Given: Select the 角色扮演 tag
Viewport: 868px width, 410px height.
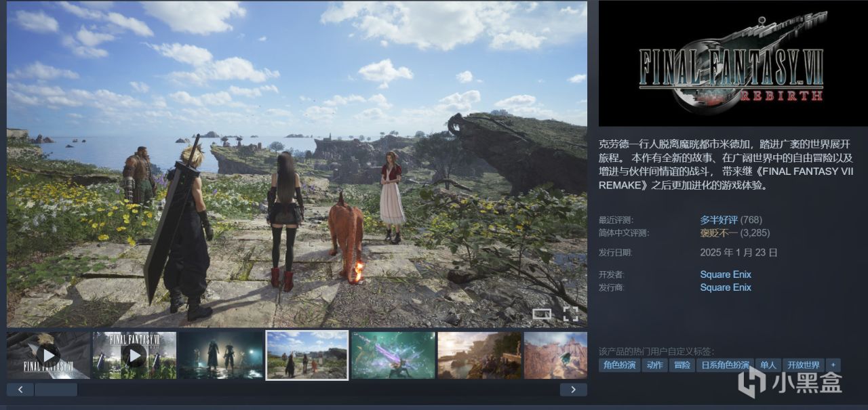Looking at the screenshot, I should (620, 365).
